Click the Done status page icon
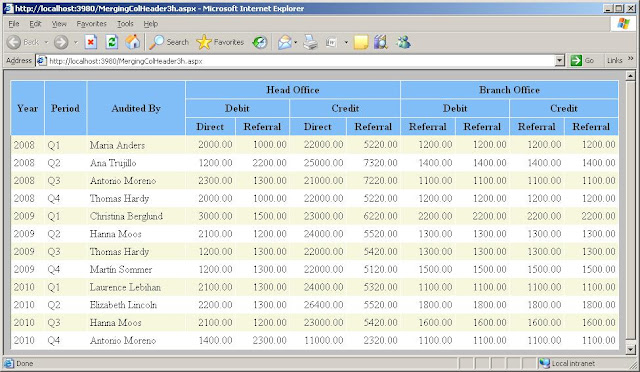640x372 pixels. pos(9,363)
